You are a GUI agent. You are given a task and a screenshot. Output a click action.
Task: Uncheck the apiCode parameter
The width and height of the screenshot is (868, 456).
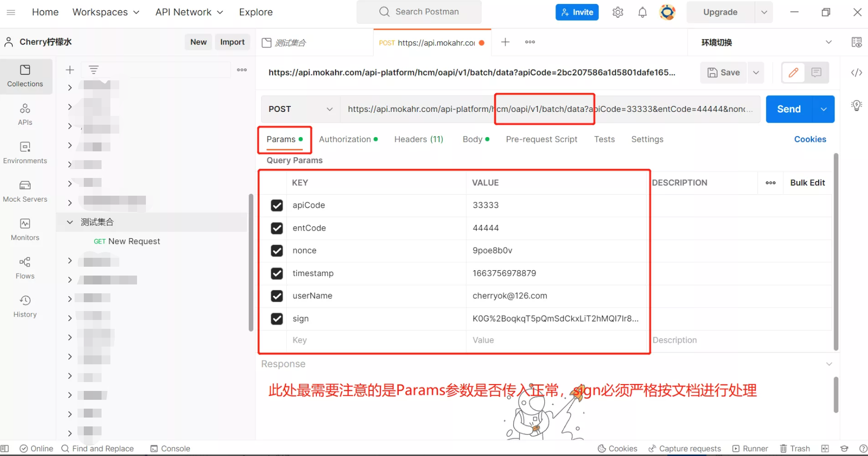[277, 206]
